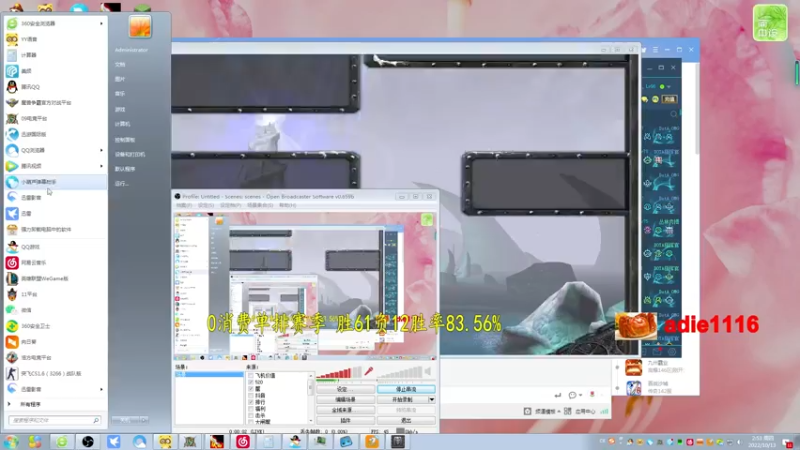Open Sunflower remote control Start menu entry
The image size is (800, 450).
(54, 342)
